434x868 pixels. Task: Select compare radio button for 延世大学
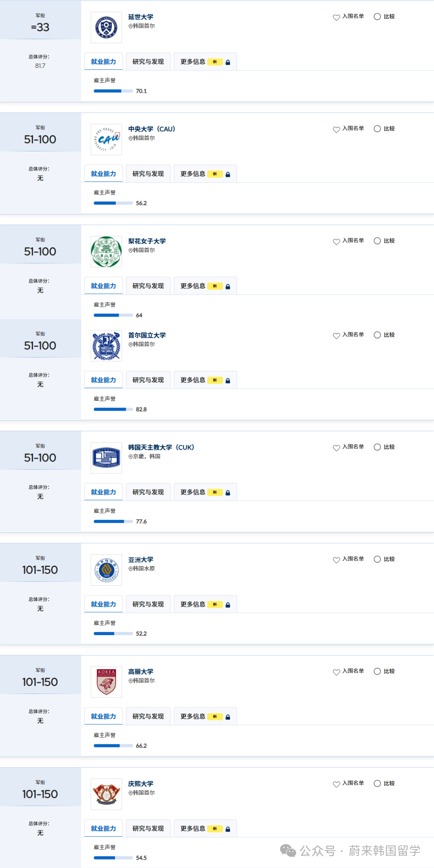pos(377,16)
